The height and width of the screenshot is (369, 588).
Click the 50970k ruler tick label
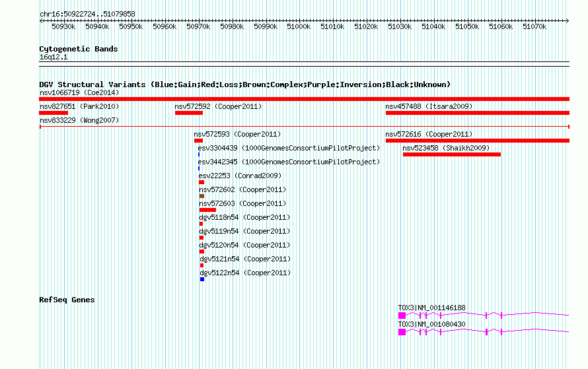(x=198, y=26)
